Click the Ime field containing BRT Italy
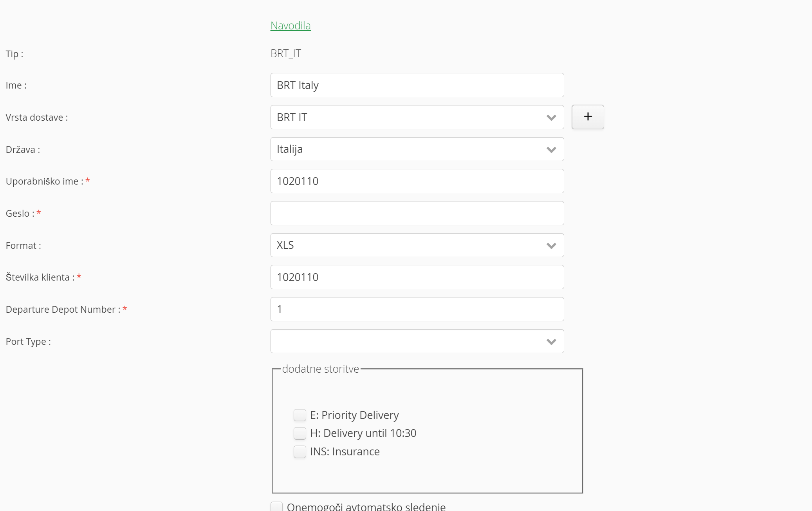The image size is (812, 511). [x=417, y=85]
